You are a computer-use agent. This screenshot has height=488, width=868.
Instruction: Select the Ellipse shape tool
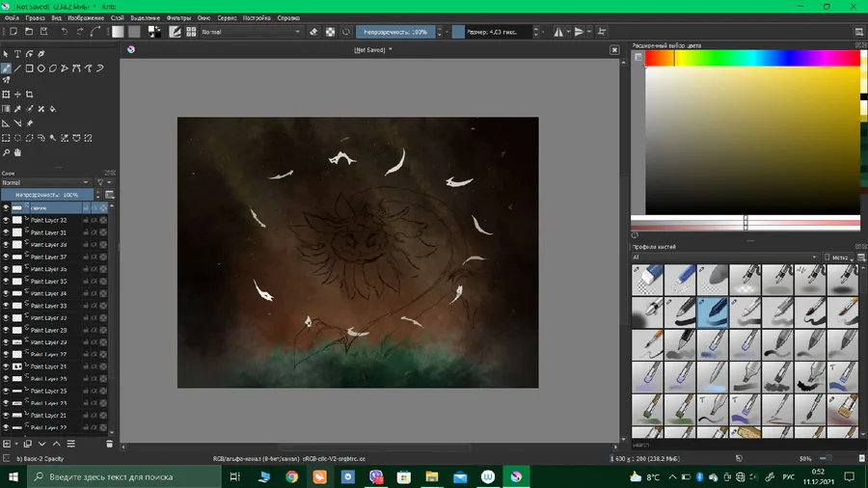[41, 68]
